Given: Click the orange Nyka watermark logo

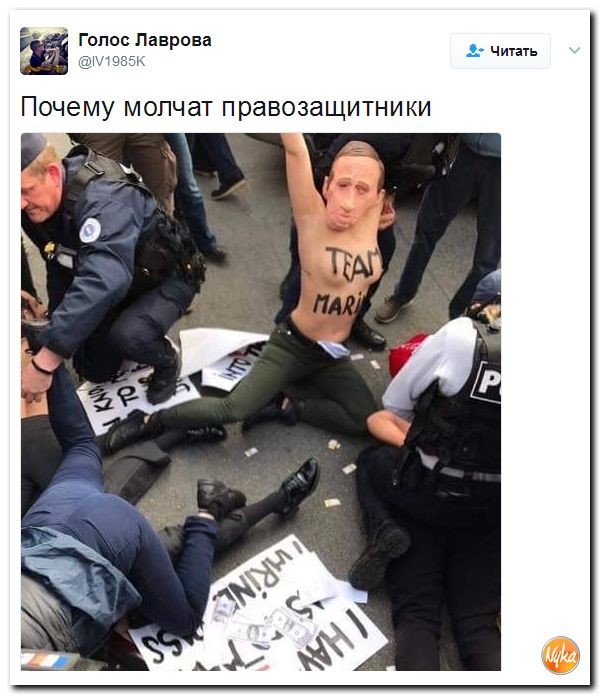Looking at the screenshot, I should click(561, 655).
